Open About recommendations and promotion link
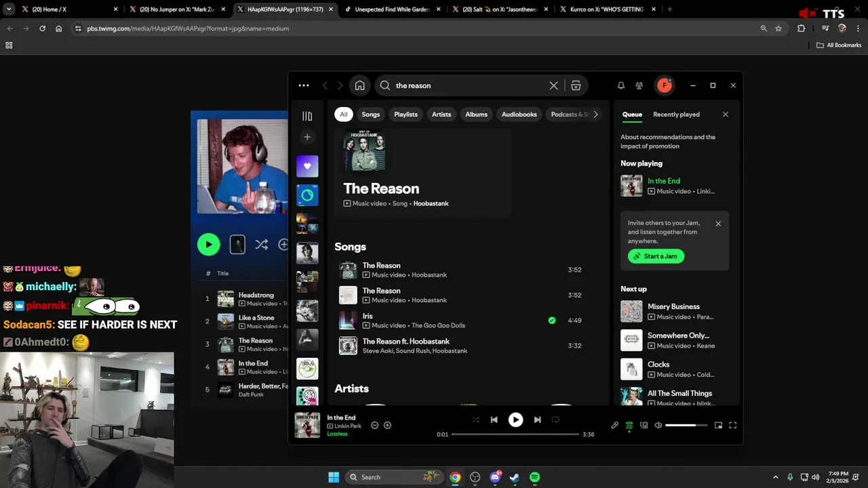Image resolution: width=868 pixels, height=488 pixels. 668,142
